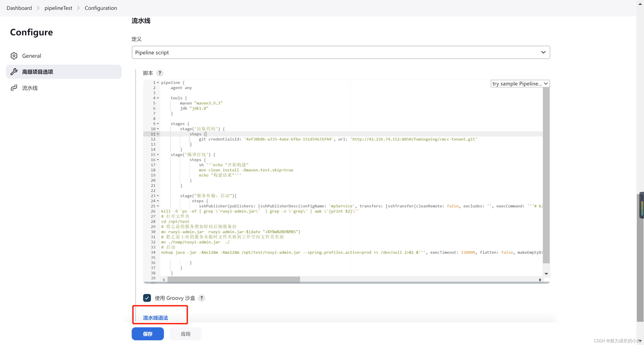Image resolution: width=644 pixels, height=345 pixels.
Task: Click the pipeline icon beside 流水线
Action: pos(14,88)
